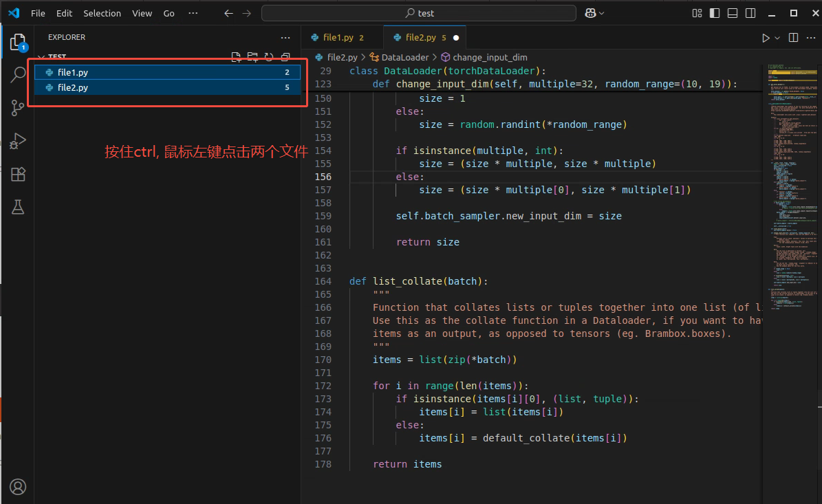Click the test command center search box
822x504 pixels.
419,13
